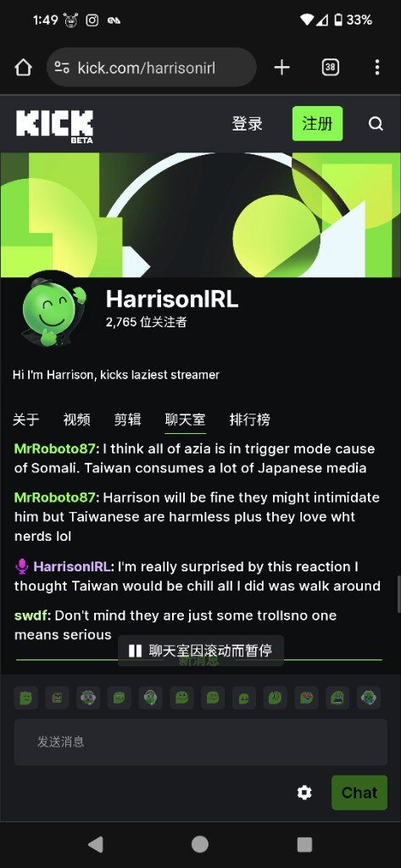
Task: Resume chat via paused-scrolling banner
Action: [200, 650]
